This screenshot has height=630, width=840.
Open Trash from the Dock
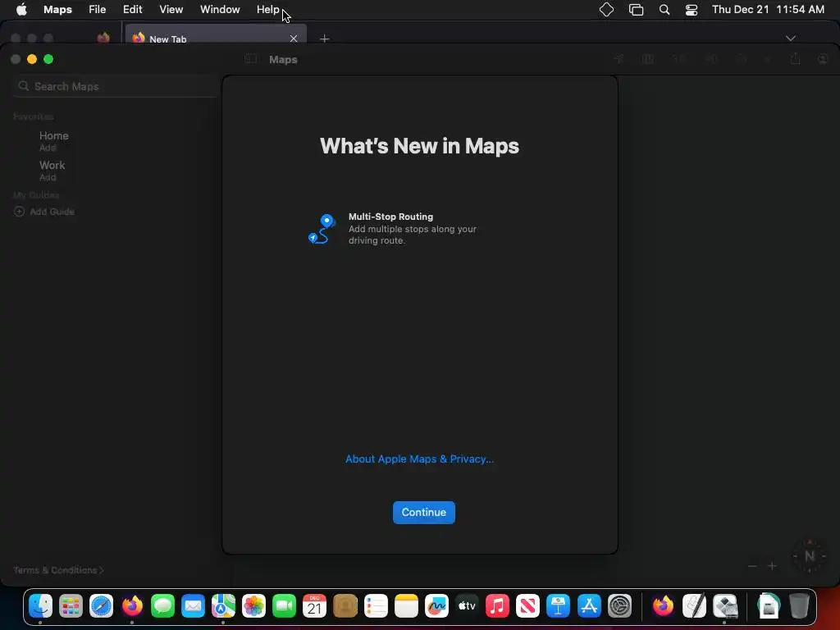point(799,606)
